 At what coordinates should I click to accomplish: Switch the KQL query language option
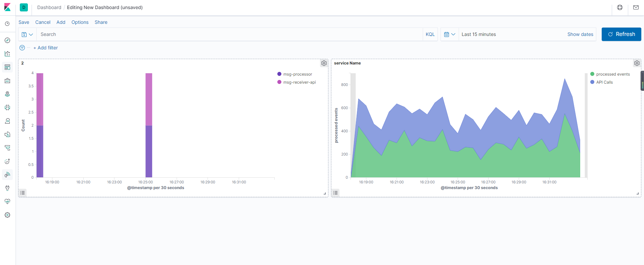point(430,34)
